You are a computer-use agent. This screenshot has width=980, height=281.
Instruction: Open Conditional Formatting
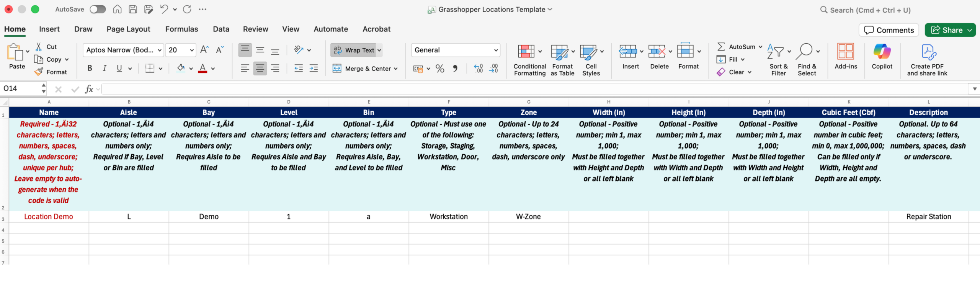click(529, 59)
